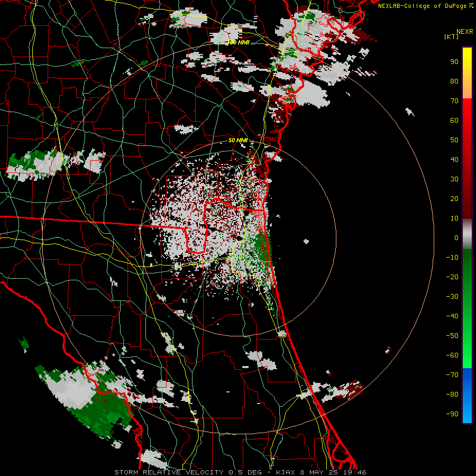Click the positive 20 scale label
This screenshot has width=476, height=476.
[454, 199]
